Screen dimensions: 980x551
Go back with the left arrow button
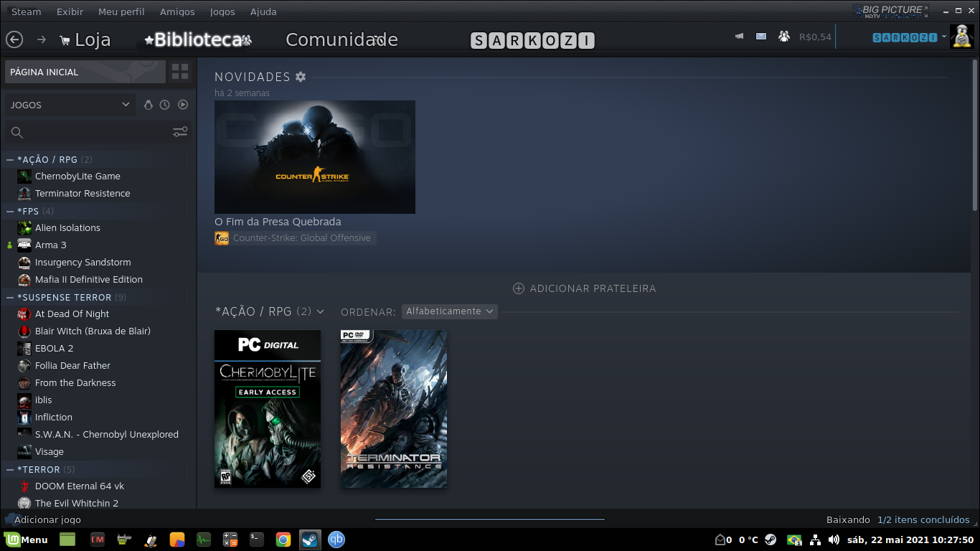[x=14, y=39]
